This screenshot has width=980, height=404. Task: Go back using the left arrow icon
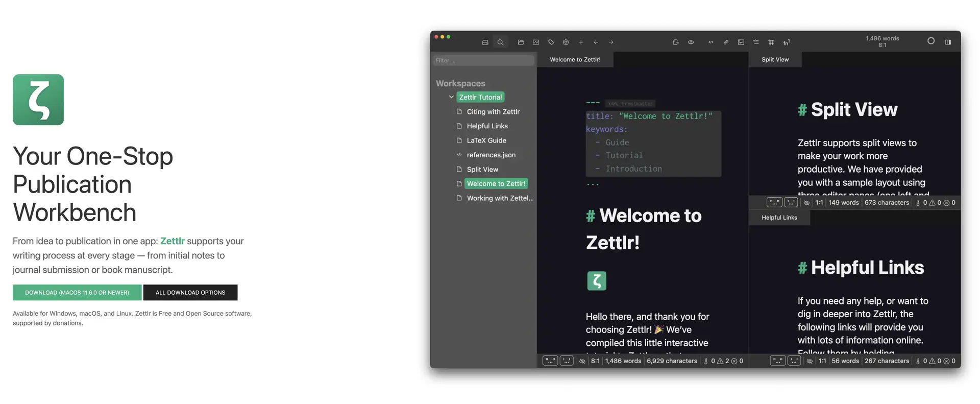(x=596, y=42)
